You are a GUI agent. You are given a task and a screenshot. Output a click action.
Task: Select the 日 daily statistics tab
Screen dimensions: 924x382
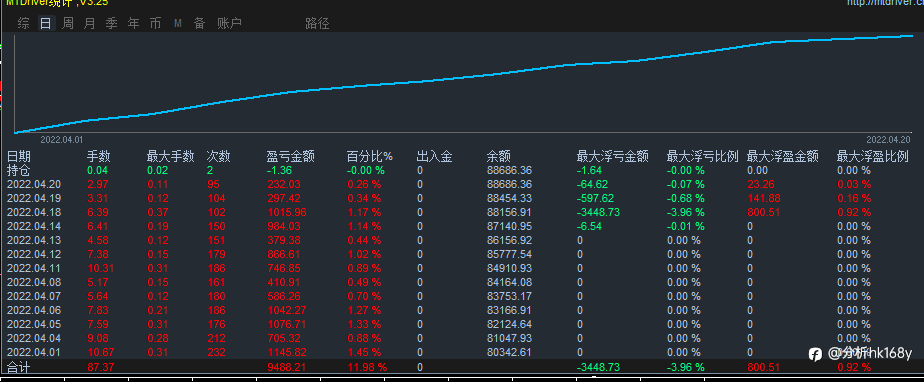[45, 24]
